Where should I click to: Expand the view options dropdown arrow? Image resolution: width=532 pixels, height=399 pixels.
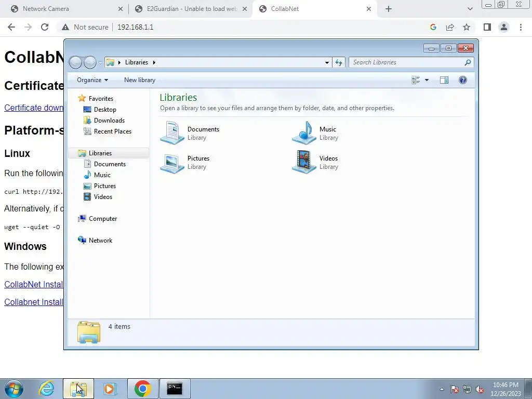[427, 80]
